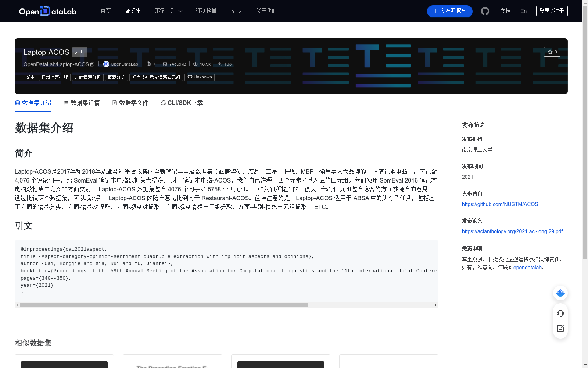
Task: Click the file count icon showing 7
Action: 149,64
